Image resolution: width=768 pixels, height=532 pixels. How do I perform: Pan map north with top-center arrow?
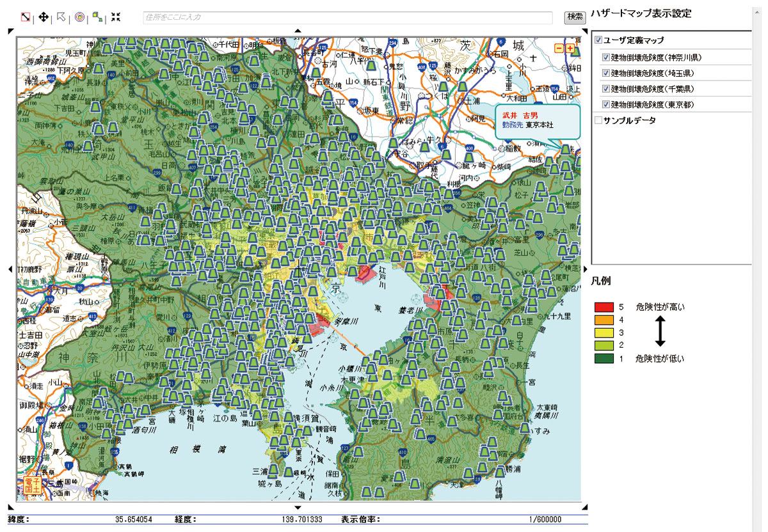pos(298,31)
